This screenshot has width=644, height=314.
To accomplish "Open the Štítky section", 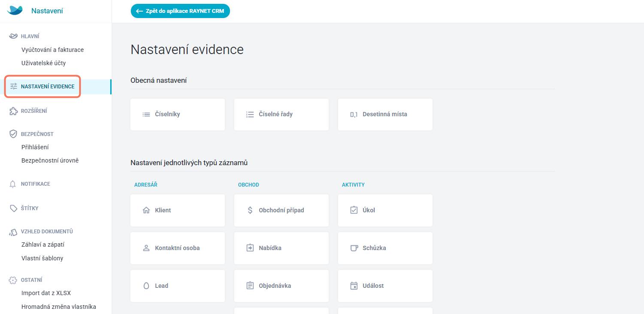I will (30, 208).
